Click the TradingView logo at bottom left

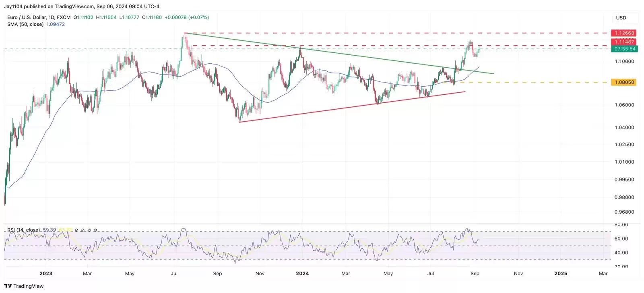click(24, 286)
